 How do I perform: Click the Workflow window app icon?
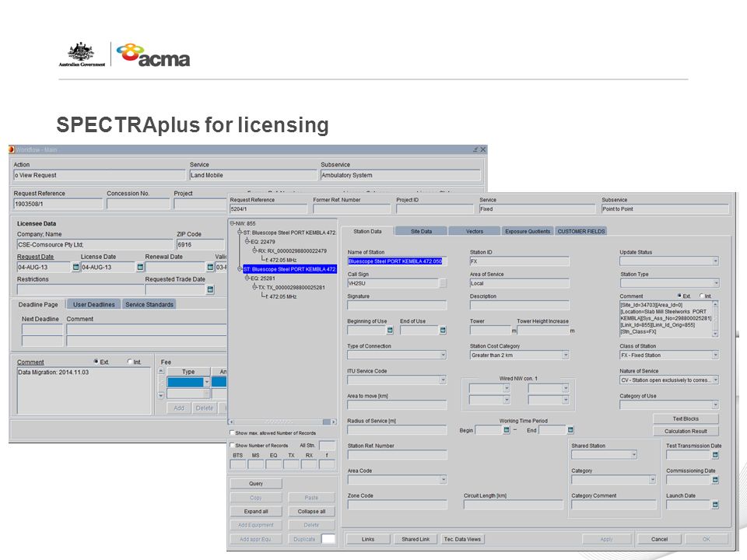12,149
